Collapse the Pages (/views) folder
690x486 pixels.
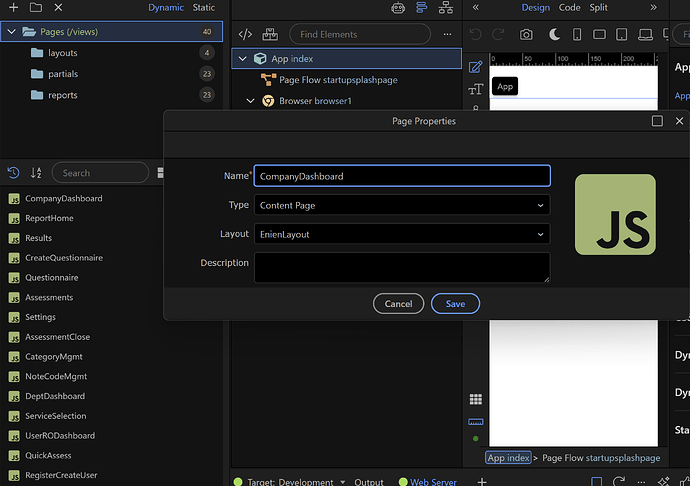(x=11, y=32)
